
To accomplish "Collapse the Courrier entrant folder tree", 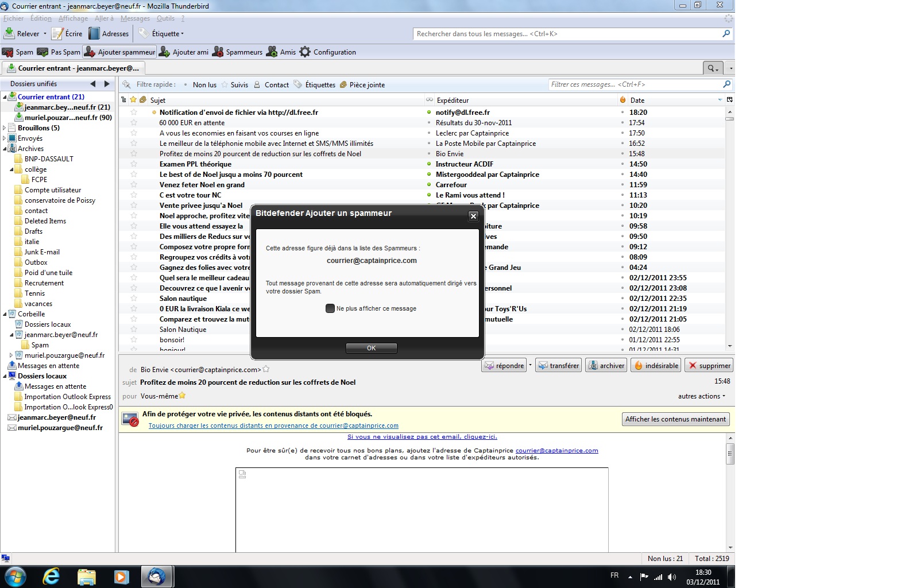I will pyautogui.click(x=5, y=97).
